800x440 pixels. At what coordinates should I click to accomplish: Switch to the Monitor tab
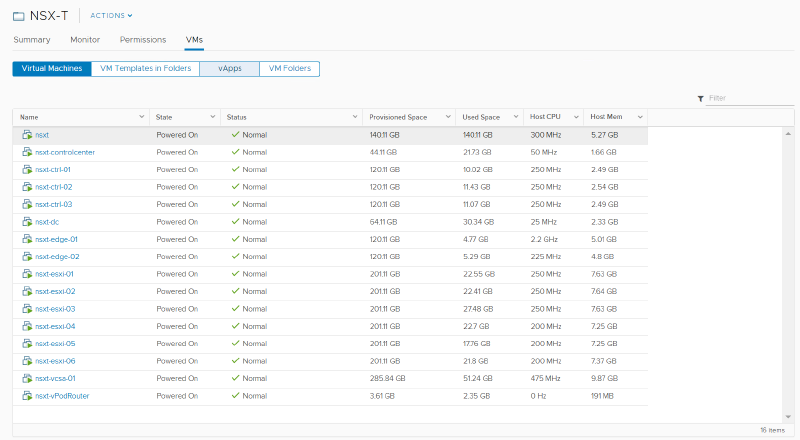[x=85, y=40]
